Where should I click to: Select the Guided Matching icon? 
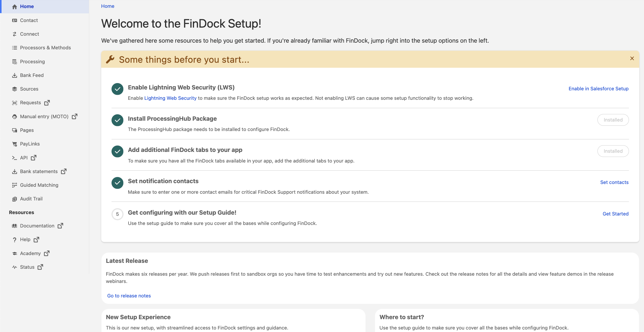14,185
